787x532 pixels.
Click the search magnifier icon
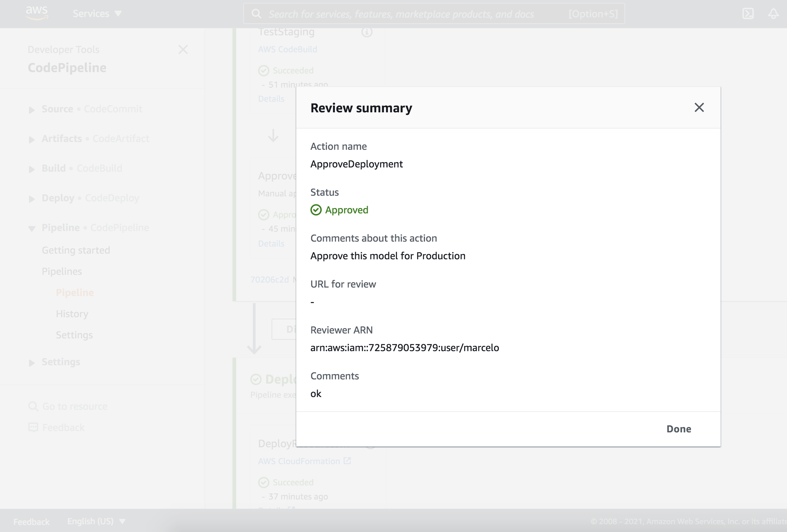pyautogui.click(x=256, y=14)
